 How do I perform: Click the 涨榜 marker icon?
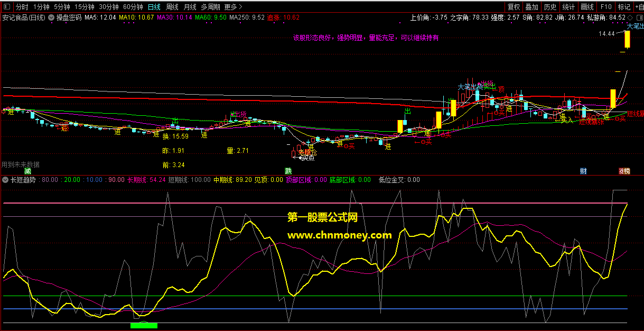tap(624, 171)
